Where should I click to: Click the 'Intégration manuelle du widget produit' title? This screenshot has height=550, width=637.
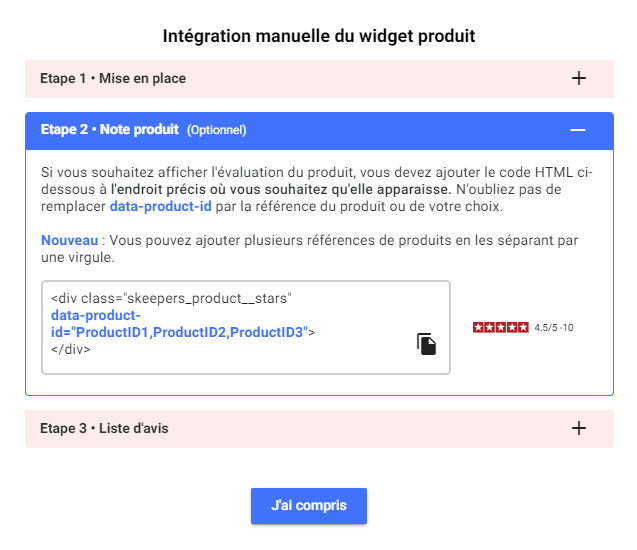318,36
